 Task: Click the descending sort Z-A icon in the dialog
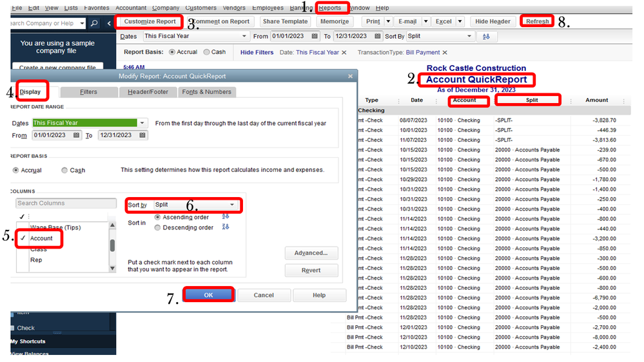[x=226, y=227]
